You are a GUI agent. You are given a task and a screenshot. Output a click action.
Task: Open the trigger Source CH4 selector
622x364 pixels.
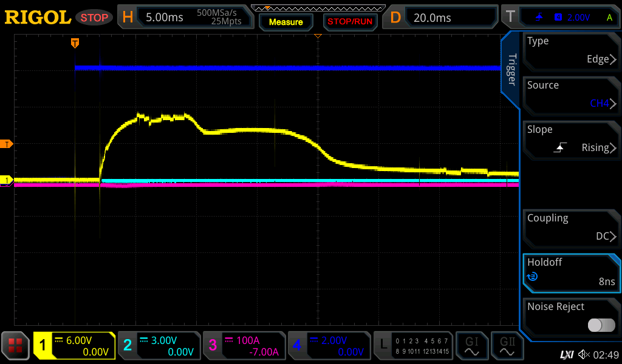click(x=571, y=95)
